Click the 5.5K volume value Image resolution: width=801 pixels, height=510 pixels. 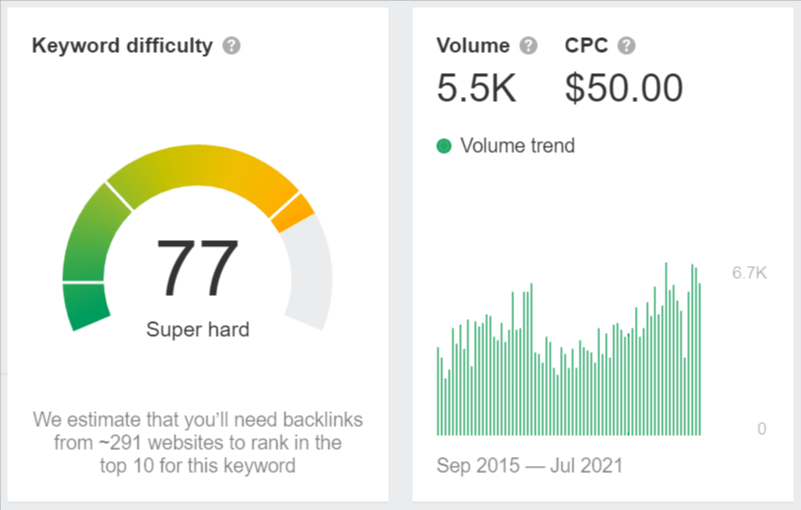coord(476,88)
